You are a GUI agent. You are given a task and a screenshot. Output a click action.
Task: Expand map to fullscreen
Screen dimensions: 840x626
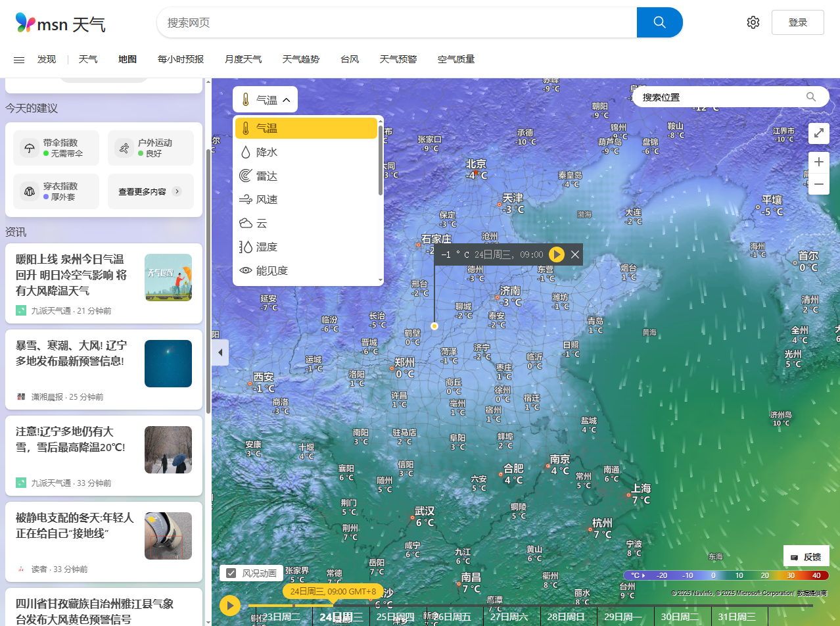[x=819, y=133]
